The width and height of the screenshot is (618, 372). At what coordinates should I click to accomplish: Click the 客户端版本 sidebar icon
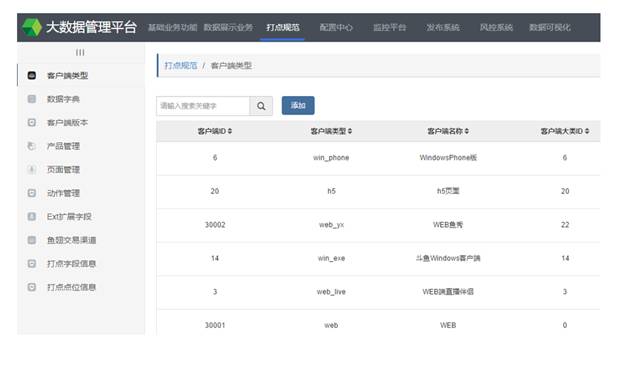coord(32,123)
